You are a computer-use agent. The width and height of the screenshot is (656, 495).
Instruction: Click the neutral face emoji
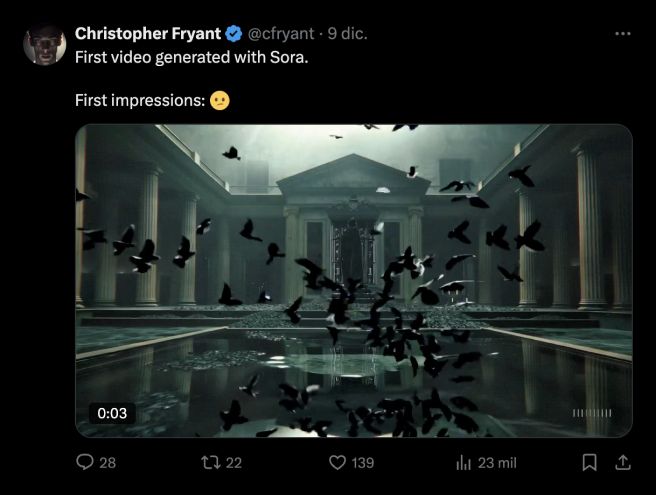click(x=219, y=101)
